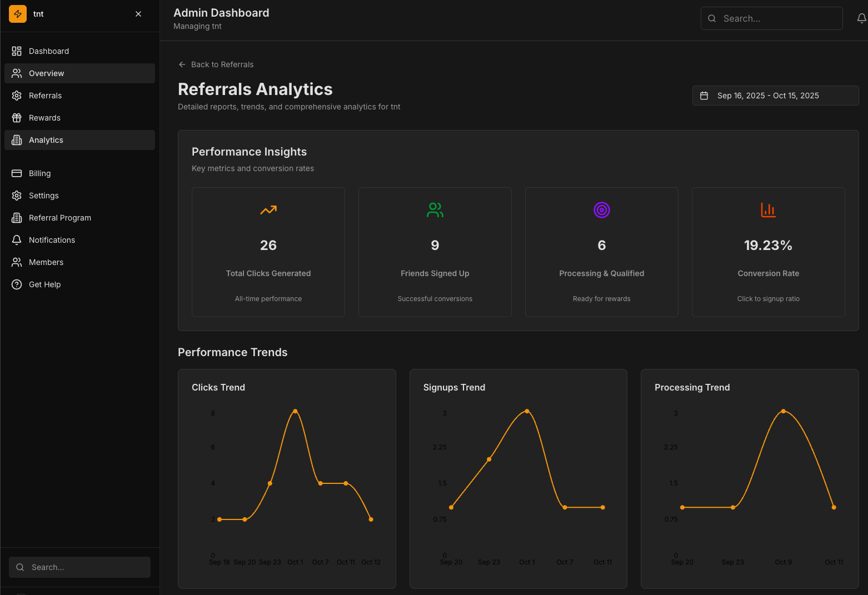The image size is (868, 595).
Task: Collapse the sidebar with the X button
Action: tap(138, 13)
